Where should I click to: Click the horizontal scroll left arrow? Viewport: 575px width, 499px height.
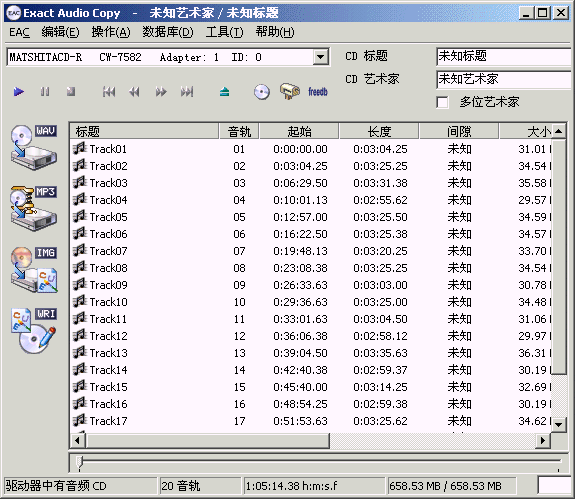(77, 440)
